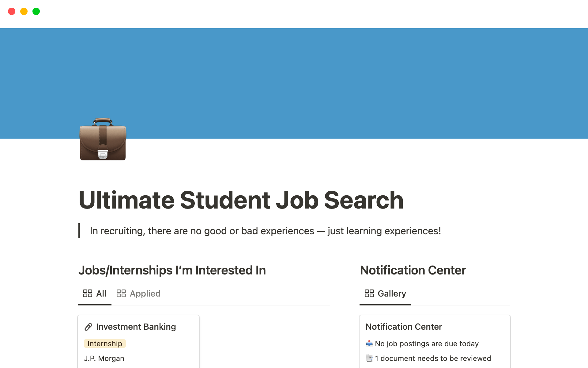Switch to the All view tab
The height and width of the screenshot is (368, 588).
(x=95, y=293)
